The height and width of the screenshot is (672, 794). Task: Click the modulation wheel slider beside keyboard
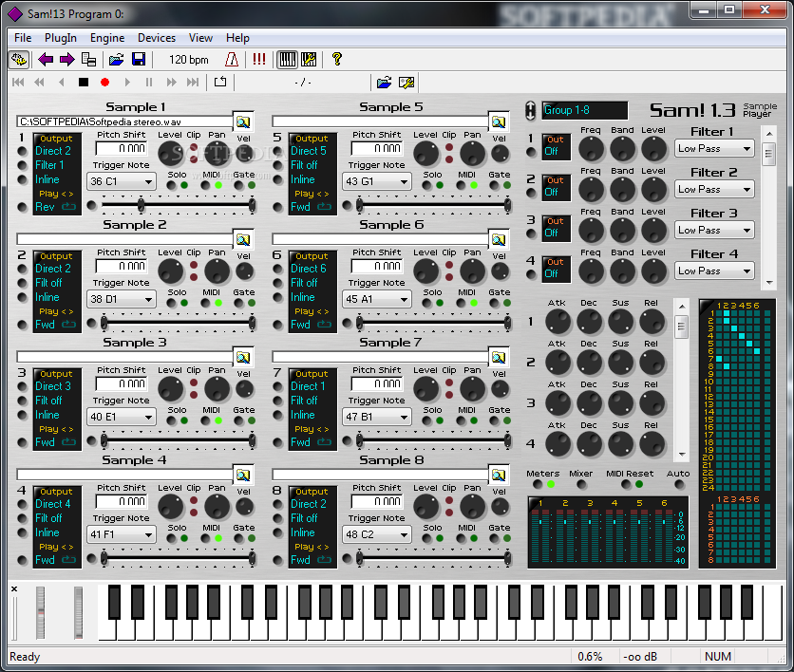tap(78, 613)
